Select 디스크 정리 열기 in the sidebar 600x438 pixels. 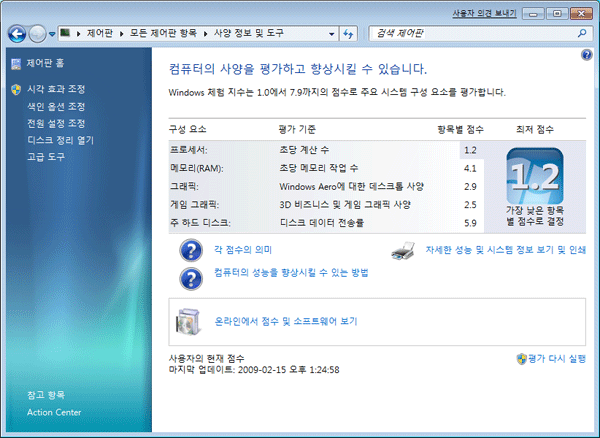tap(60, 139)
